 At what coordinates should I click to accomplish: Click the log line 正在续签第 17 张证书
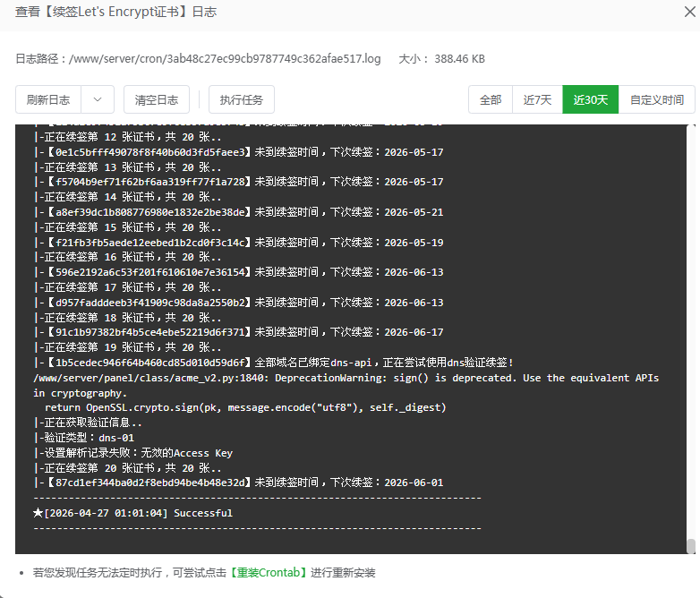click(128, 287)
